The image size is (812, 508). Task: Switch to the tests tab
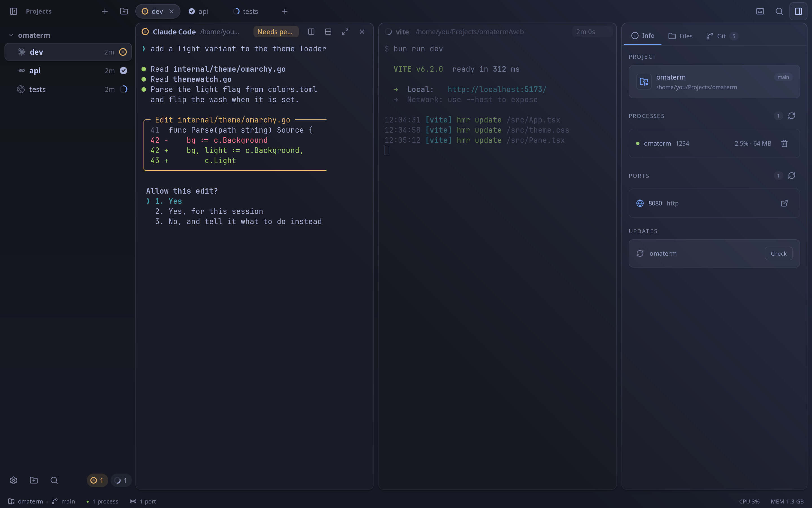tap(246, 11)
